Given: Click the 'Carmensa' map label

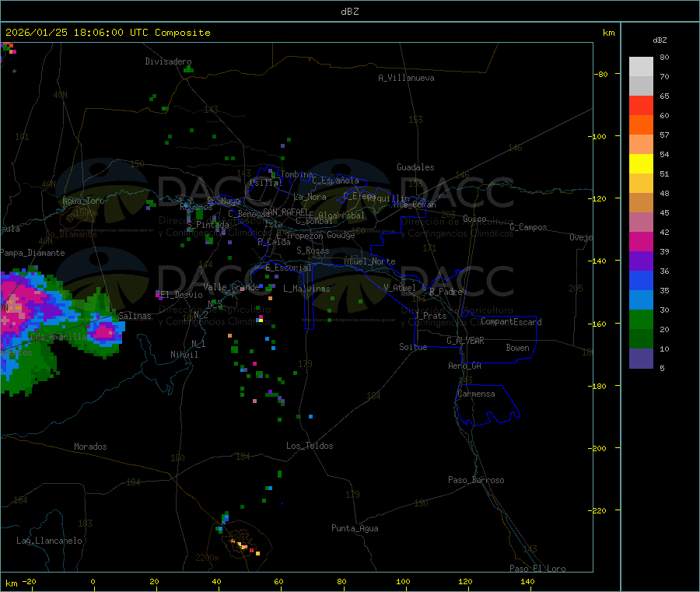Looking at the screenshot, I should (x=476, y=394).
